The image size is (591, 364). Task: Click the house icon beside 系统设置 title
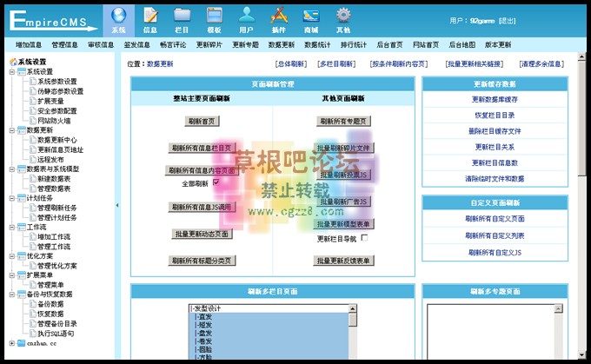tap(13, 62)
